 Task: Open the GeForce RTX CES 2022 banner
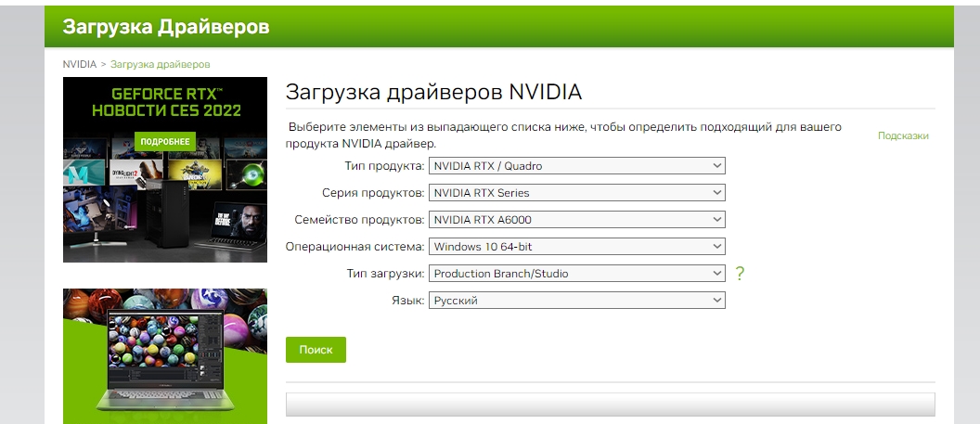(x=165, y=170)
